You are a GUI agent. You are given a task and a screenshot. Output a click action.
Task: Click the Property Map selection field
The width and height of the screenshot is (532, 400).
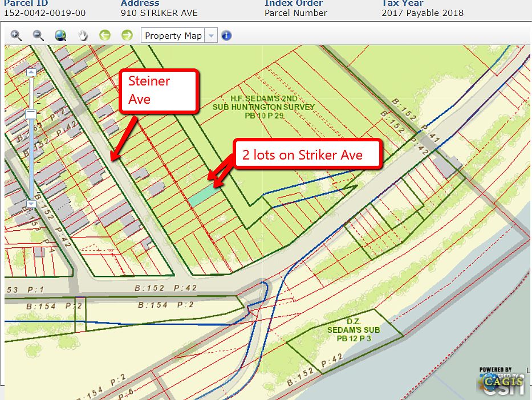(x=173, y=35)
